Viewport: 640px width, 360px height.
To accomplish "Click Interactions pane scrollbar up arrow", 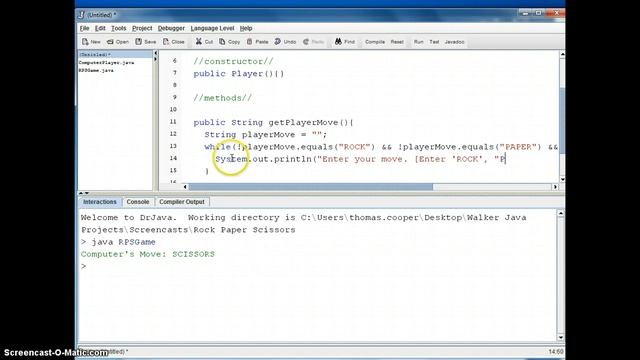I will coord(561,213).
